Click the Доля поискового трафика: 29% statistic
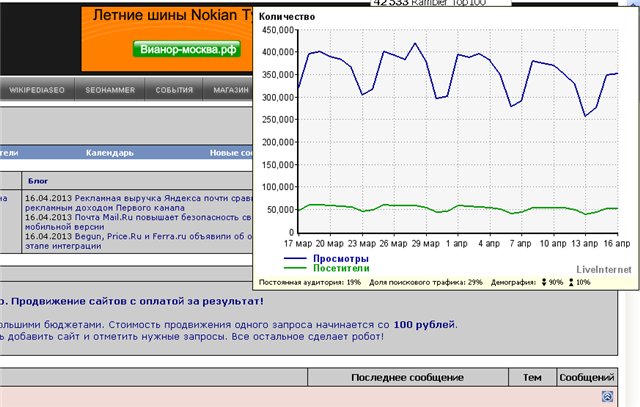Viewport: 640px width, 407px height. pyautogui.click(x=426, y=282)
